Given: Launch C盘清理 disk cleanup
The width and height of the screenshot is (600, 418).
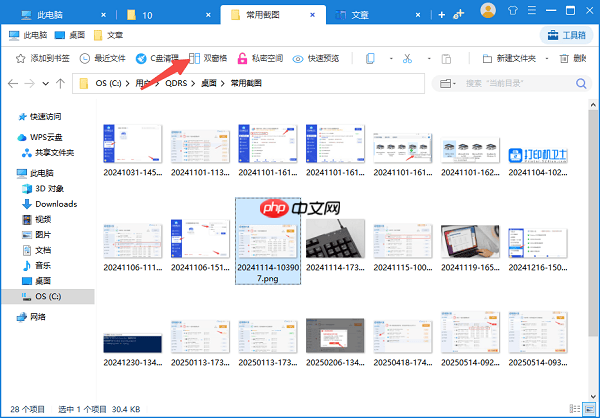Looking at the screenshot, I should pyautogui.click(x=157, y=59).
